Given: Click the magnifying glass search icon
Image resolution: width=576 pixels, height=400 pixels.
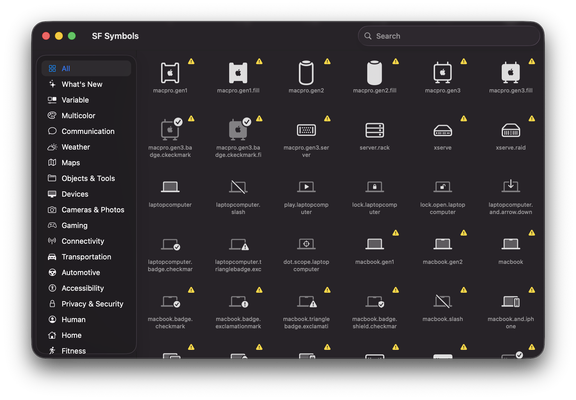Looking at the screenshot, I should [367, 36].
